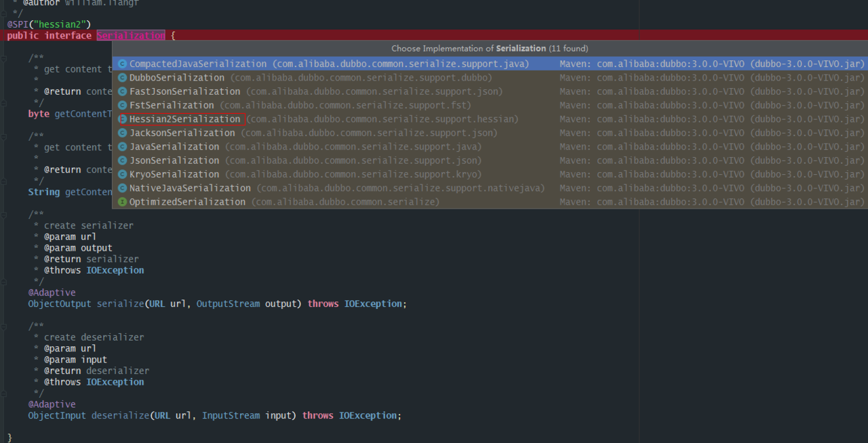This screenshot has height=443, width=868.
Task: Select the Hessian2Serialization implementation entry
Action: 184,119
